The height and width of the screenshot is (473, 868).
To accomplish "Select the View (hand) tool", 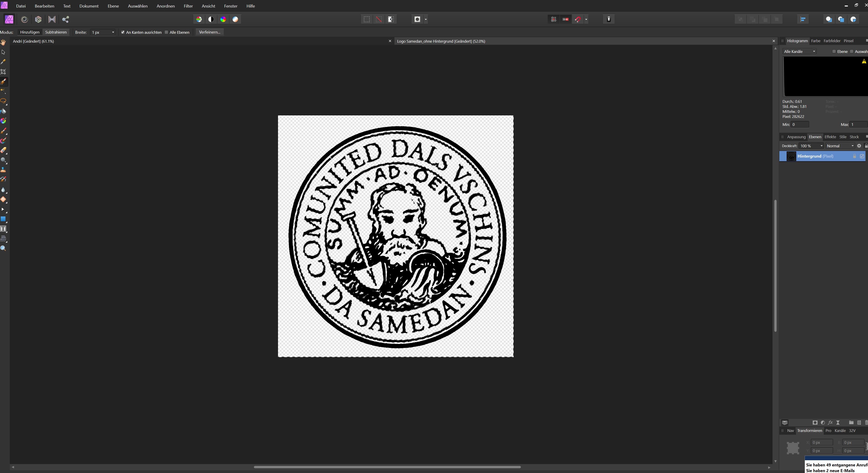I will [3, 42].
